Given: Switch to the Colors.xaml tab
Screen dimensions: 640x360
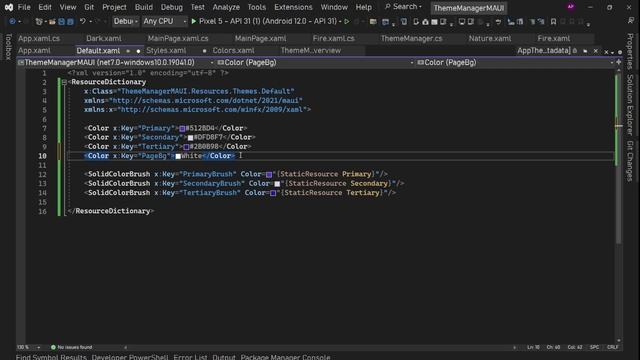Looking at the screenshot, I should pos(233,51).
